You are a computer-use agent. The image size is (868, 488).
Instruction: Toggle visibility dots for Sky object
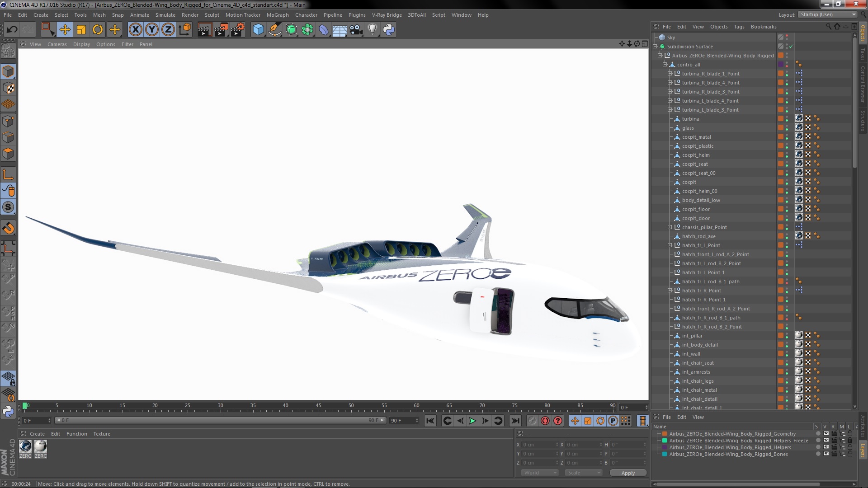tap(787, 38)
